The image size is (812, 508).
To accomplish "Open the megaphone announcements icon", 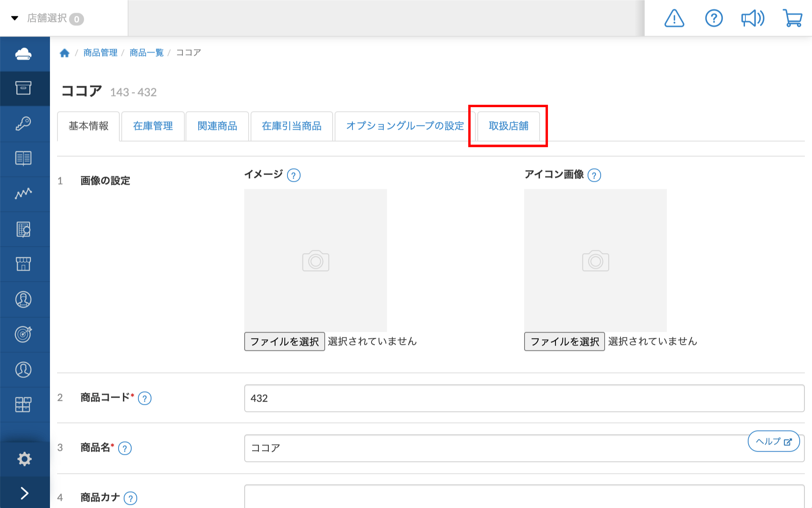I will point(753,18).
